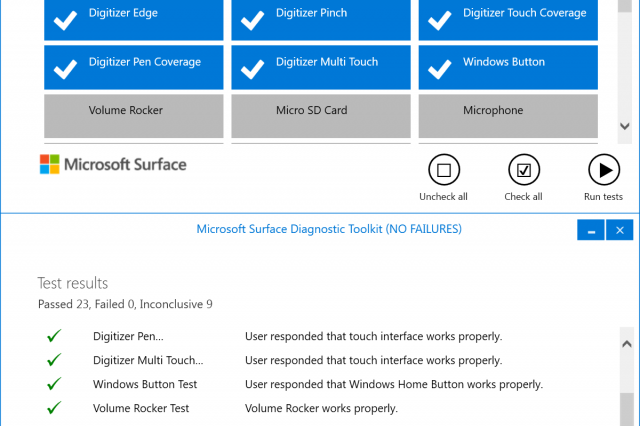Deselect the Digitizer Multi Touch tile

[x=320, y=67]
